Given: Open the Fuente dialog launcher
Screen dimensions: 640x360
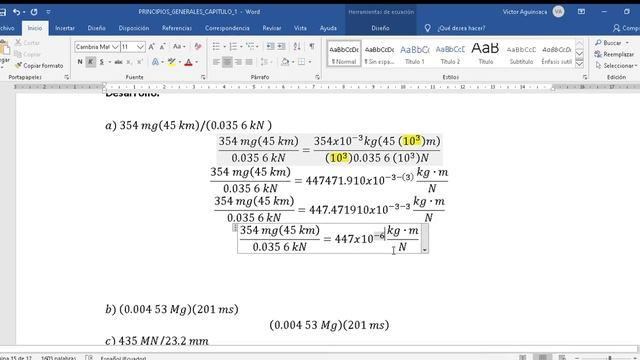Looking at the screenshot, I should coord(203,77).
